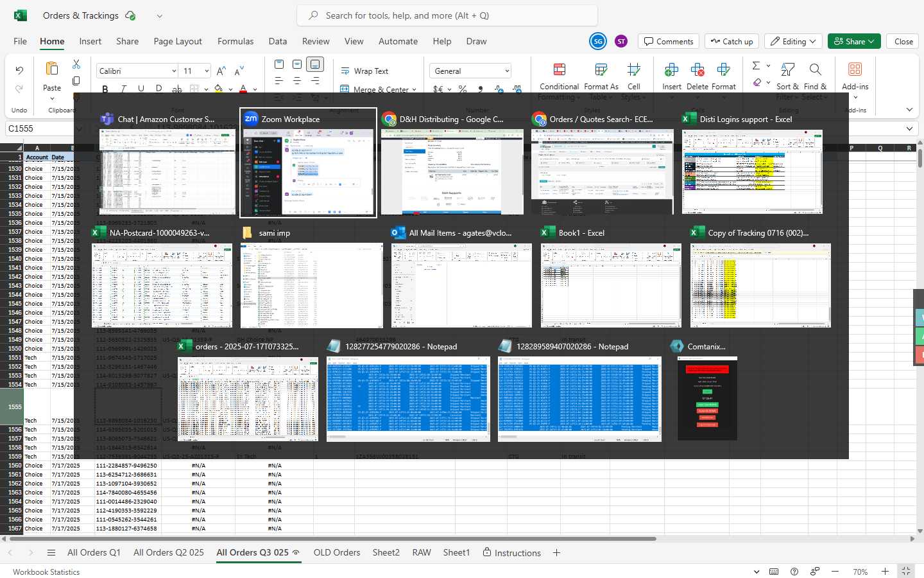
Task: Apply top vertical alignment
Action: pos(279,64)
